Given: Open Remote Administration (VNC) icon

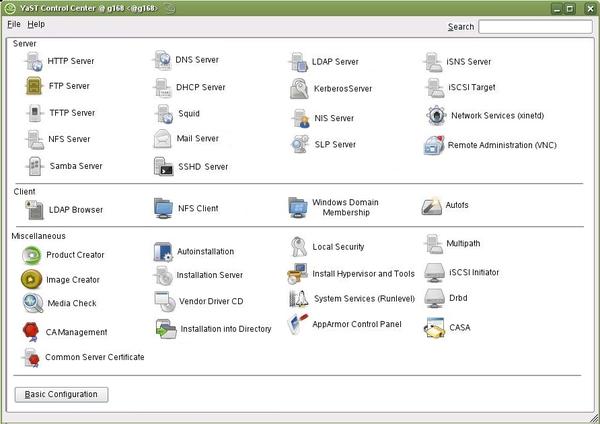Looking at the screenshot, I should tap(434, 145).
